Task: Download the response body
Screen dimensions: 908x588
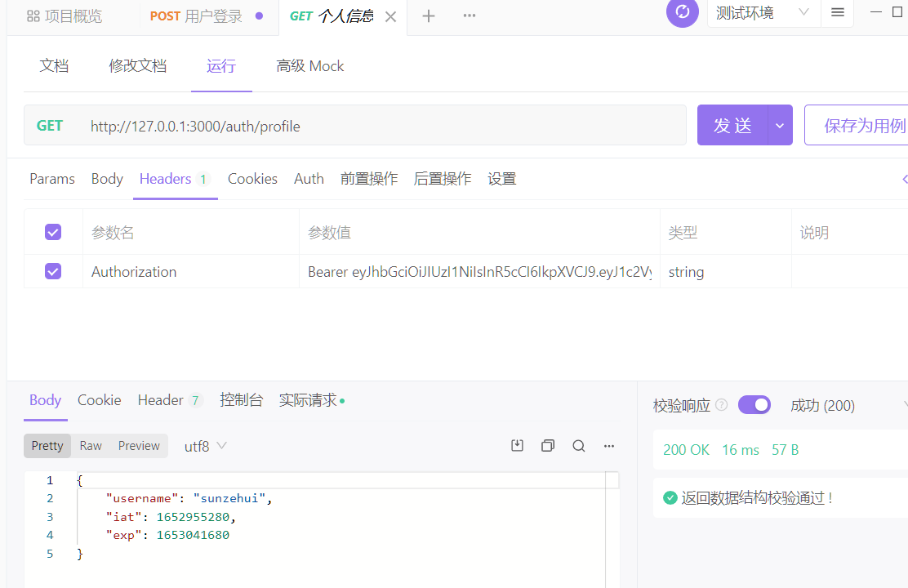Action: (x=517, y=445)
